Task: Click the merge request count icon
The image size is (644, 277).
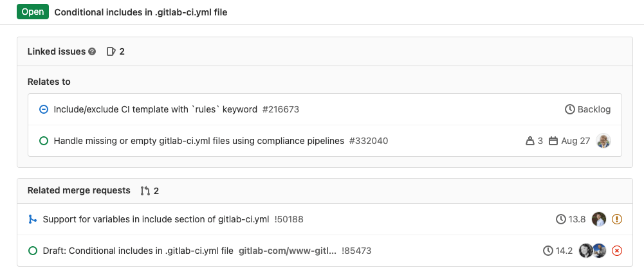Action: pos(145,191)
